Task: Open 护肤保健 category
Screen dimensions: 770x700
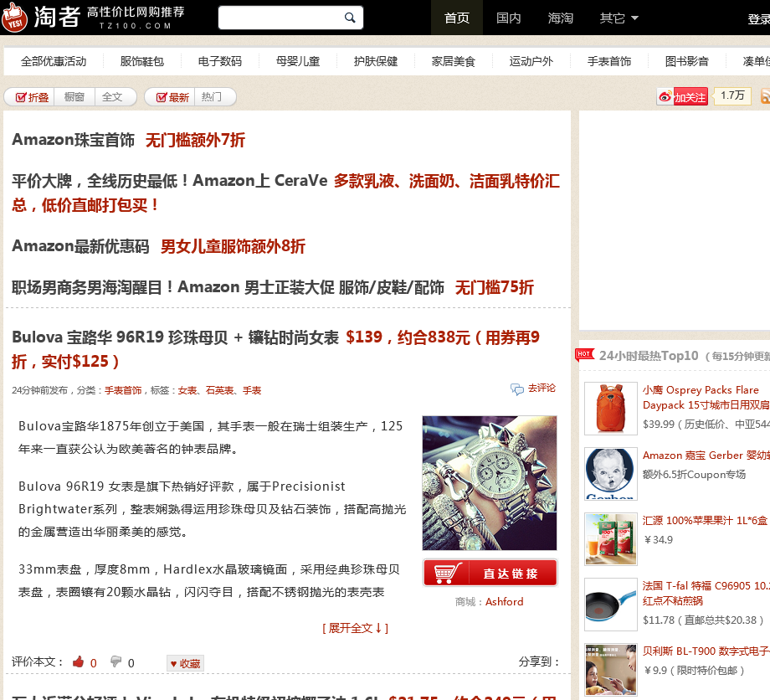Action: (x=376, y=61)
